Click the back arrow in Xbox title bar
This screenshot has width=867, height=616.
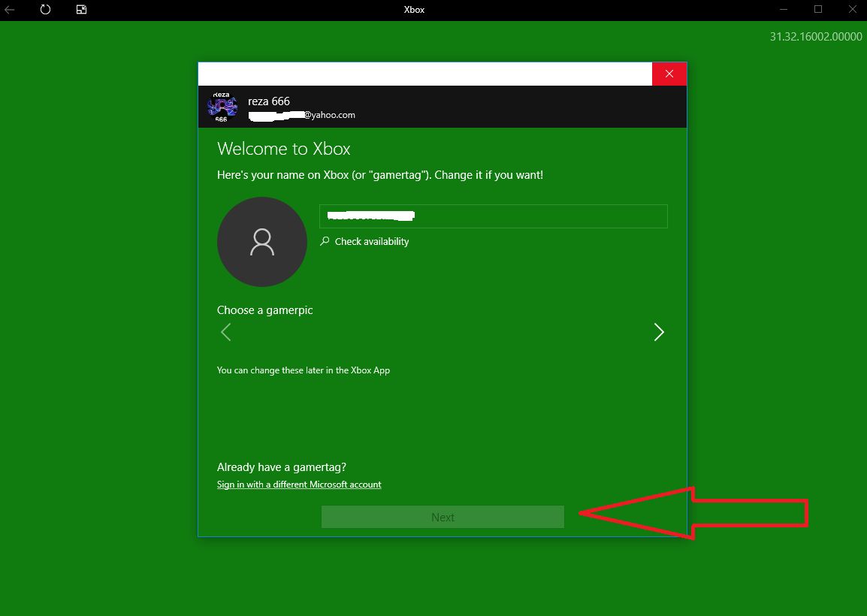pyautogui.click(x=10, y=10)
